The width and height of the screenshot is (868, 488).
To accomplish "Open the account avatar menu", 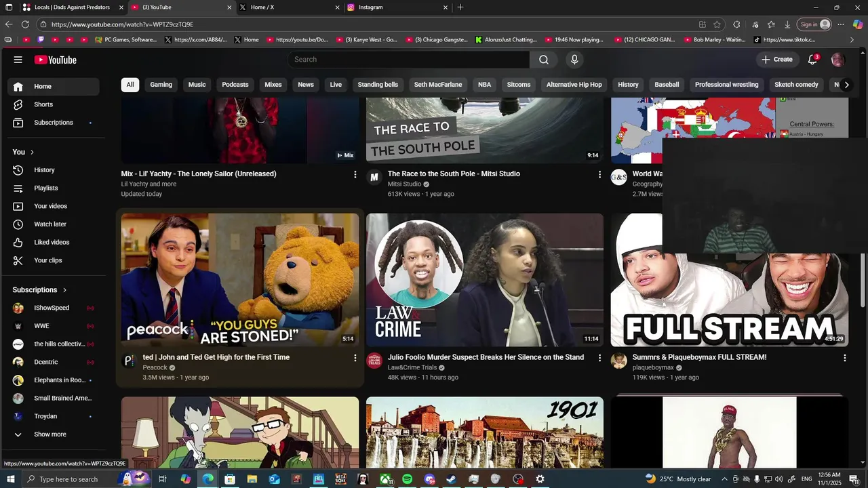I will (838, 60).
